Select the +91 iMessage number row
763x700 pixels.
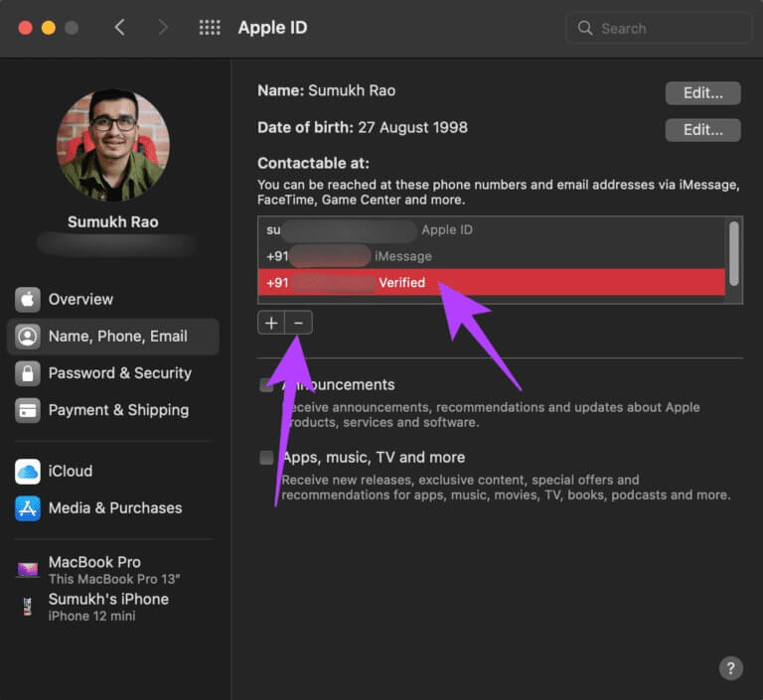[x=492, y=256]
